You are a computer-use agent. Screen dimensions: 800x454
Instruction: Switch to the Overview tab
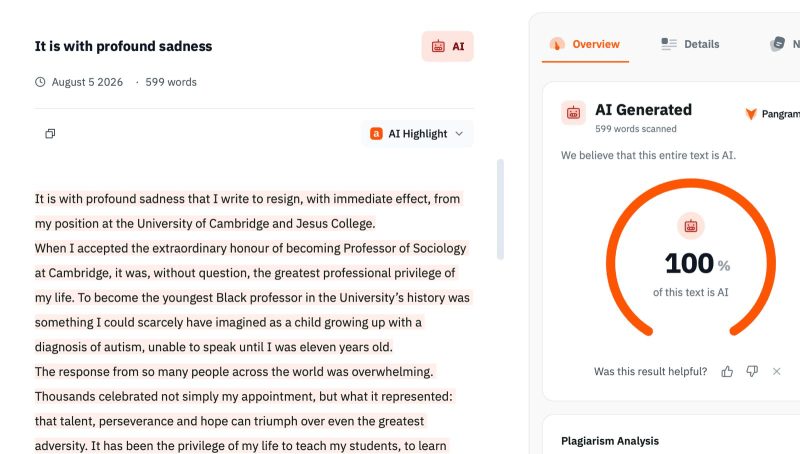[x=585, y=44]
